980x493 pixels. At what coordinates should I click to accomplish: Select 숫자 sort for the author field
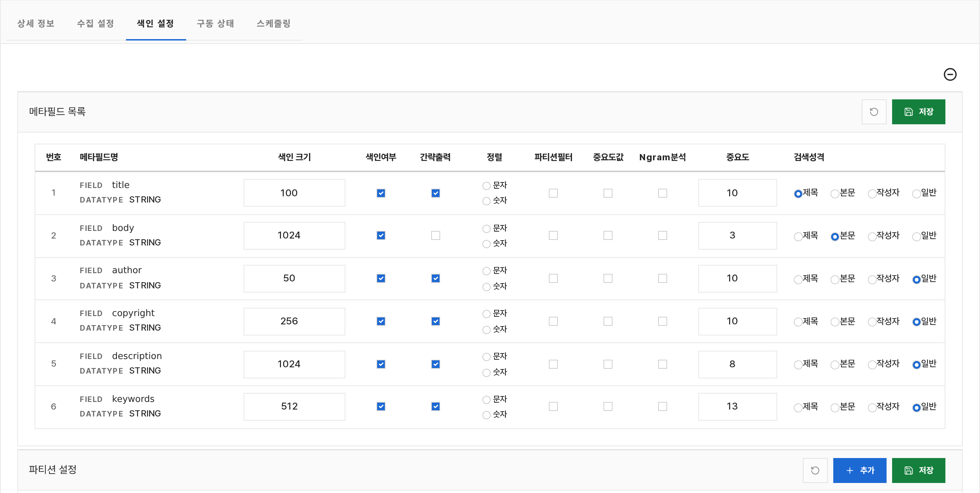pyautogui.click(x=486, y=287)
